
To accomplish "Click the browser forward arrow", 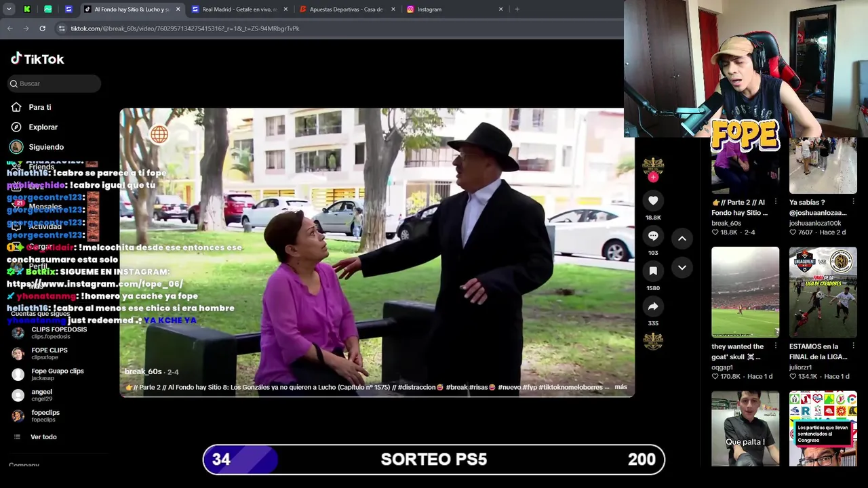I will (26, 28).
